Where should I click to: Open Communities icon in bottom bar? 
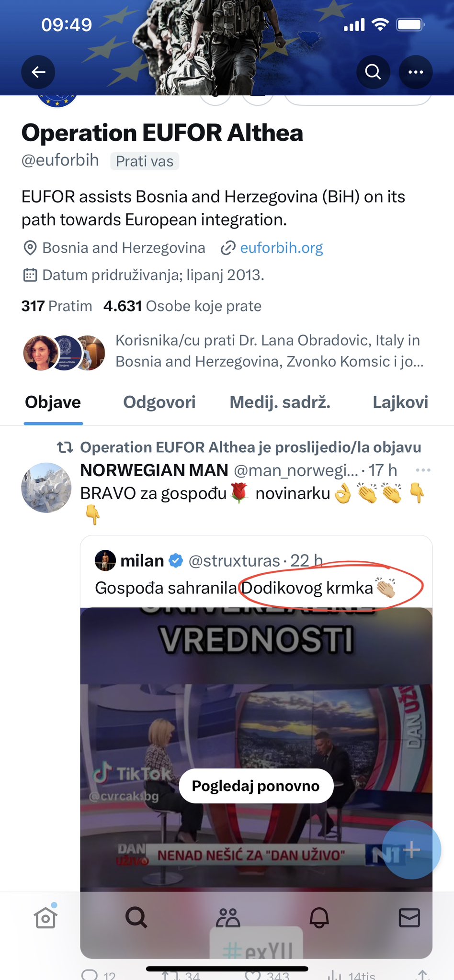(x=227, y=917)
